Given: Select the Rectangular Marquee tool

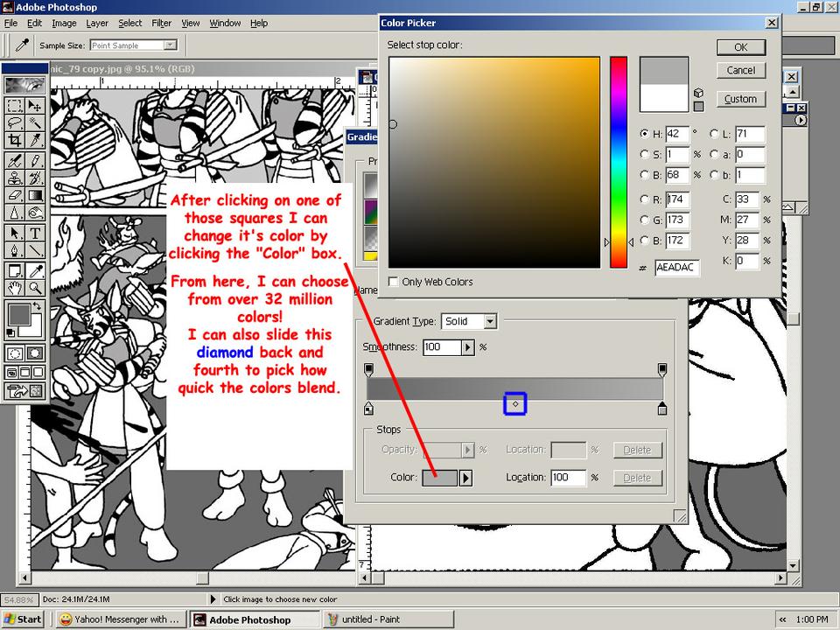Looking at the screenshot, I should tap(15, 105).
